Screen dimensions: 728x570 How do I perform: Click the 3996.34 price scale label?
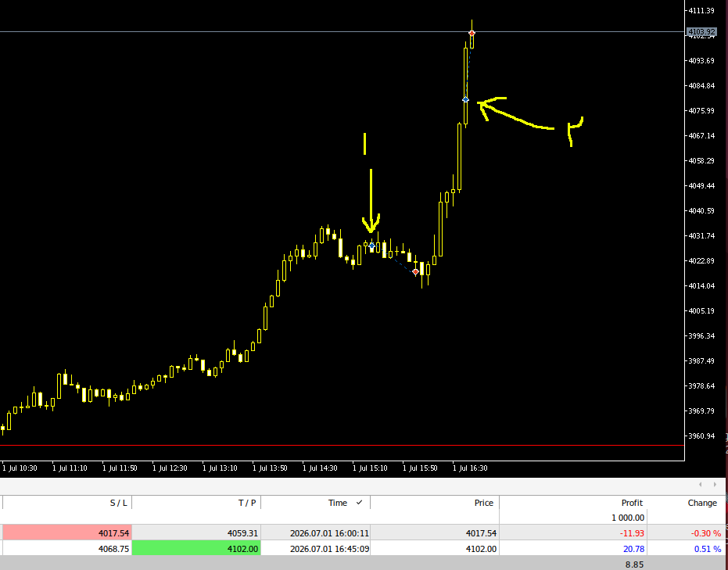(x=701, y=335)
